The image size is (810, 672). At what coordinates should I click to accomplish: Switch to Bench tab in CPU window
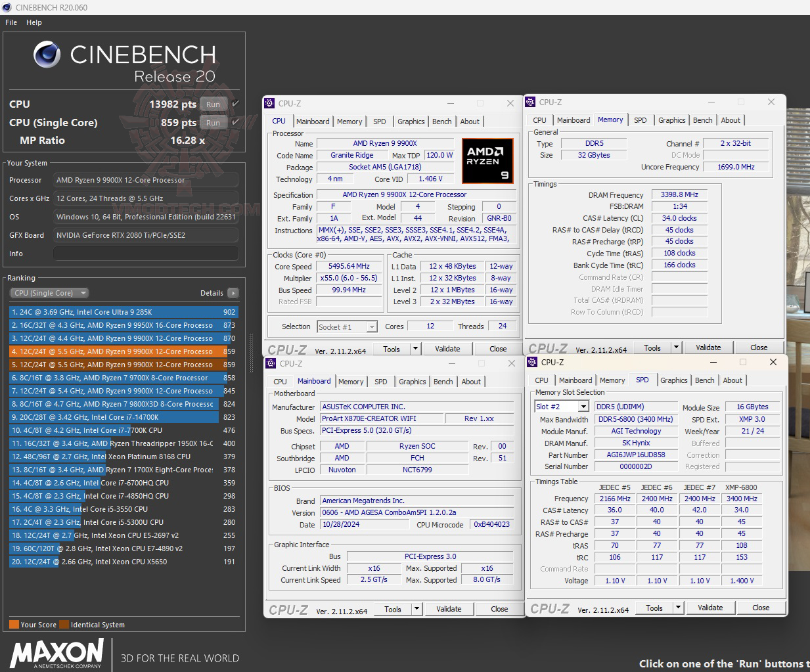tap(442, 122)
